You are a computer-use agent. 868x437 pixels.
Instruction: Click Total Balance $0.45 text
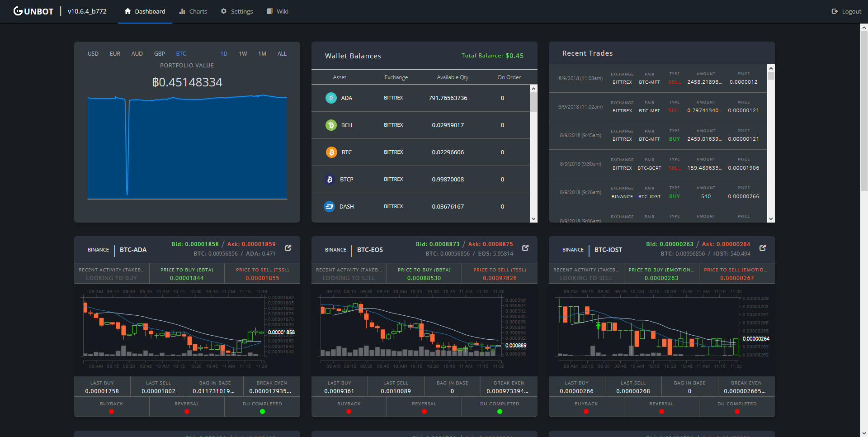(492, 56)
